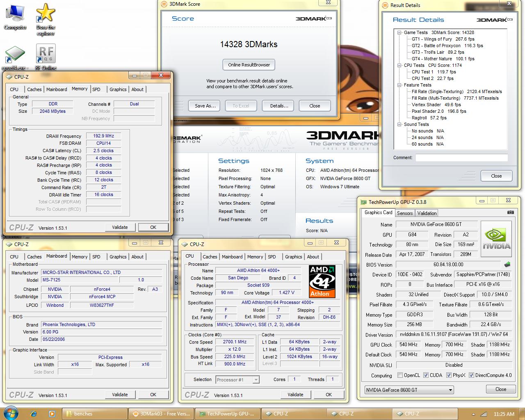525x420 pixels.
Task: Toggle the OpenCL checkbox in GPU-Z
Action: coord(400,375)
